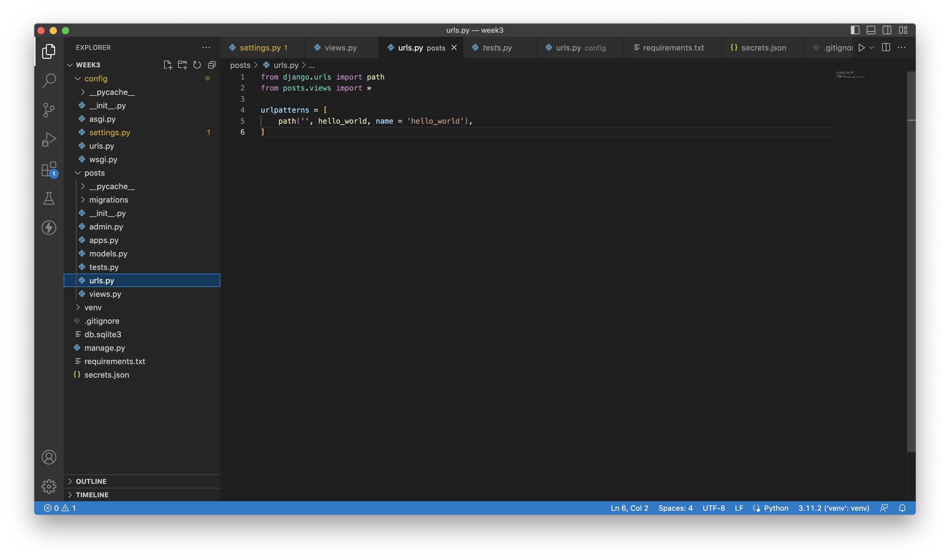Collapse all folders in Explorer icon
The image size is (950, 560).
point(212,65)
